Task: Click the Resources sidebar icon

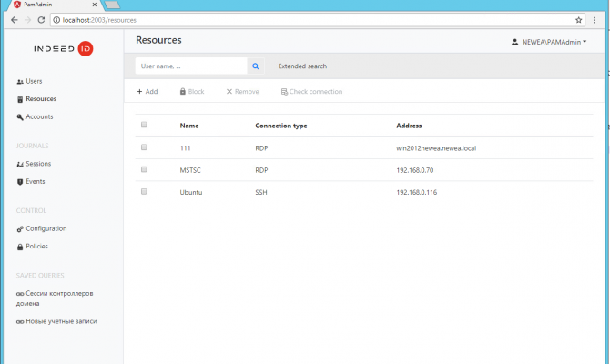Action: 20,99
